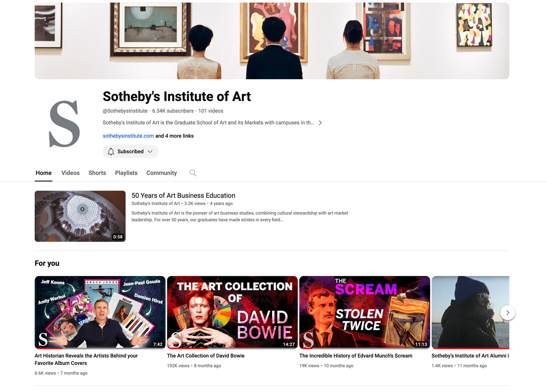Click the '101 videos' count
The image size is (547, 392).
(x=211, y=111)
